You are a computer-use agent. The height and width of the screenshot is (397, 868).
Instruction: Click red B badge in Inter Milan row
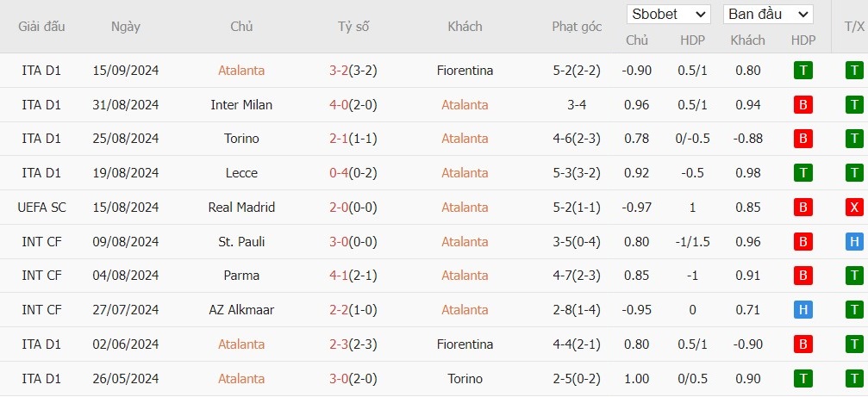(802, 104)
